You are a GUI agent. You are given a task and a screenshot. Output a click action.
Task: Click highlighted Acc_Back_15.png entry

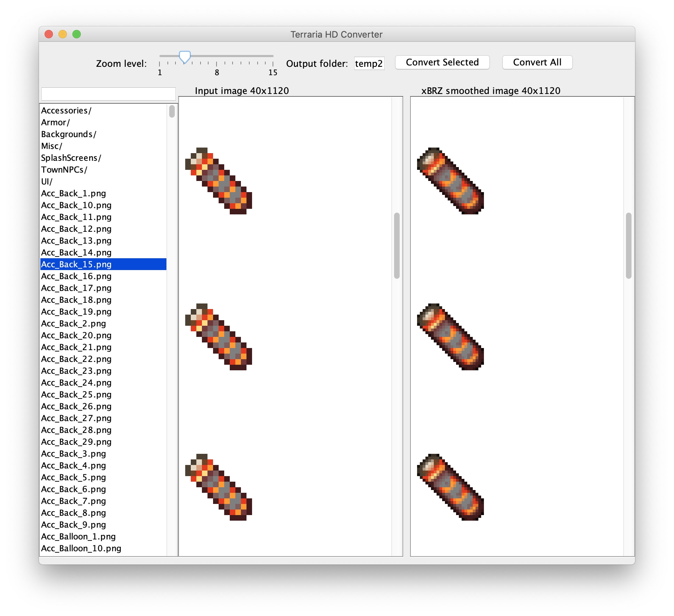click(x=103, y=264)
